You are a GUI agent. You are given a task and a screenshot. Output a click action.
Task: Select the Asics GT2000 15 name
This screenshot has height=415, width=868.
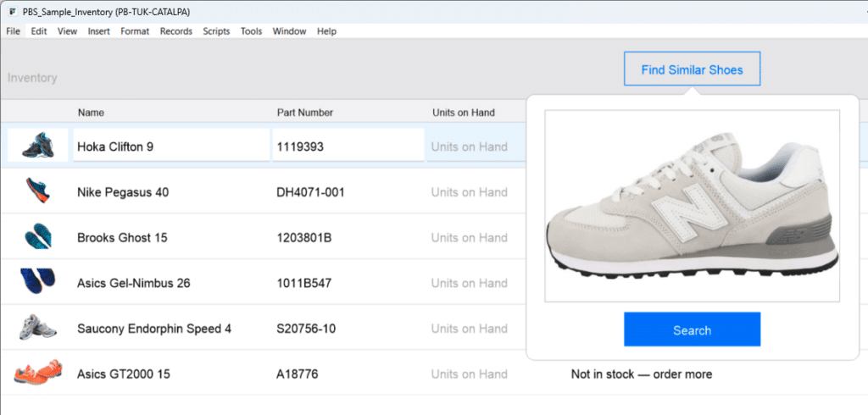124,374
